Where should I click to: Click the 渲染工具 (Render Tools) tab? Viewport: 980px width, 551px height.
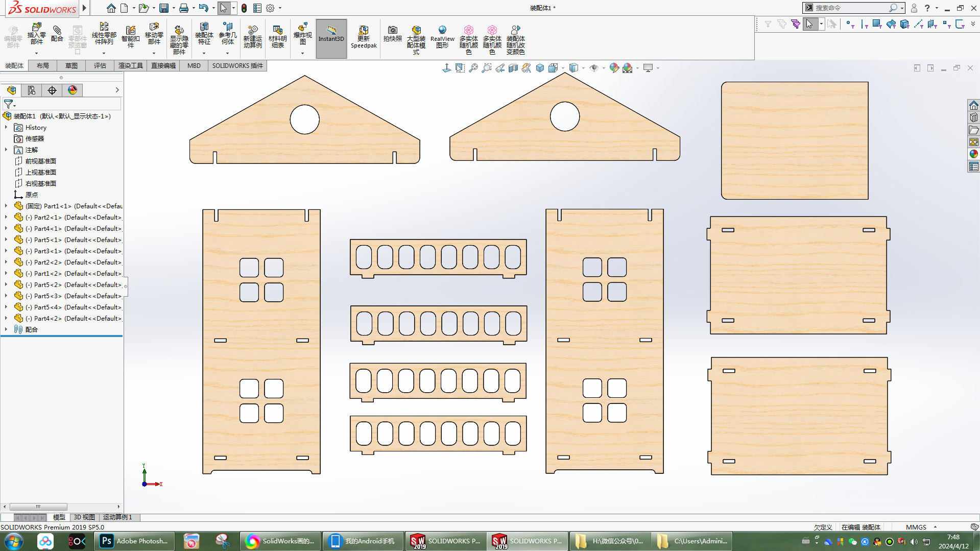click(131, 66)
